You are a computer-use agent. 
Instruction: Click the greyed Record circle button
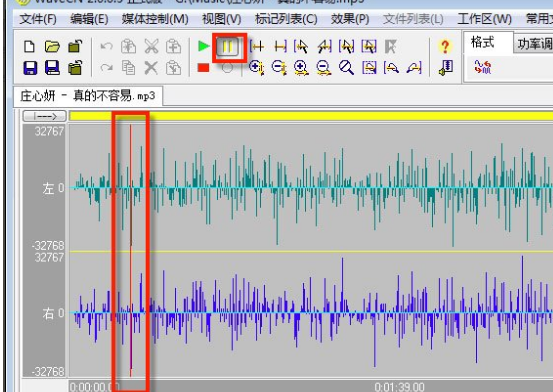coord(227,68)
